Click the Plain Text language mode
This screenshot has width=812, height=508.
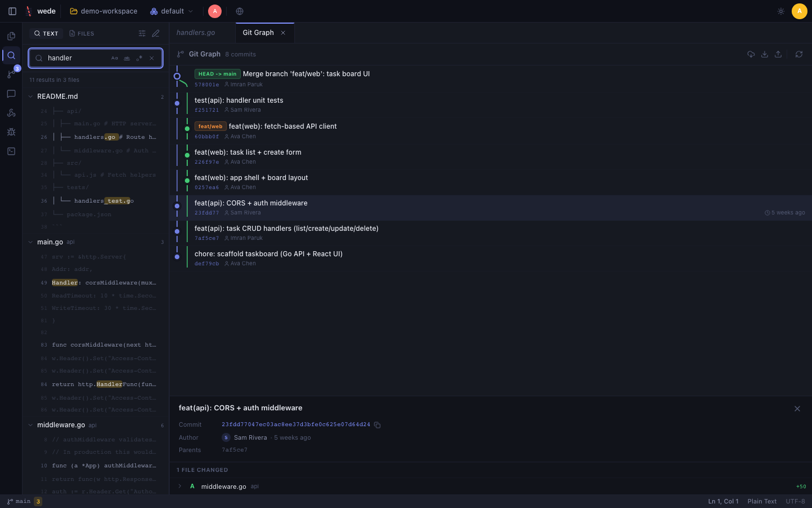coord(762,501)
